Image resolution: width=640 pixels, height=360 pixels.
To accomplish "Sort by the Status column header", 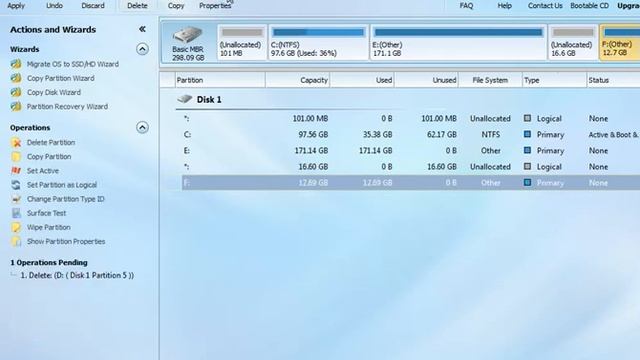I will coord(613,80).
